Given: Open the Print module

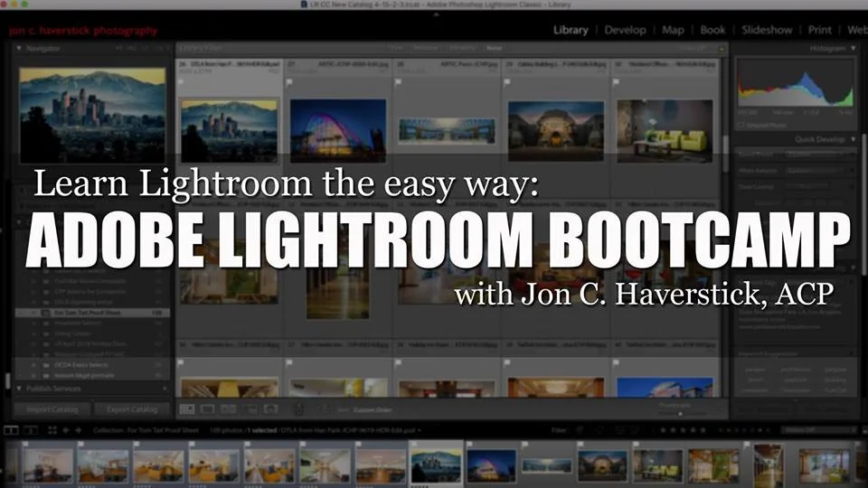Looking at the screenshot, I should point(820,30).
